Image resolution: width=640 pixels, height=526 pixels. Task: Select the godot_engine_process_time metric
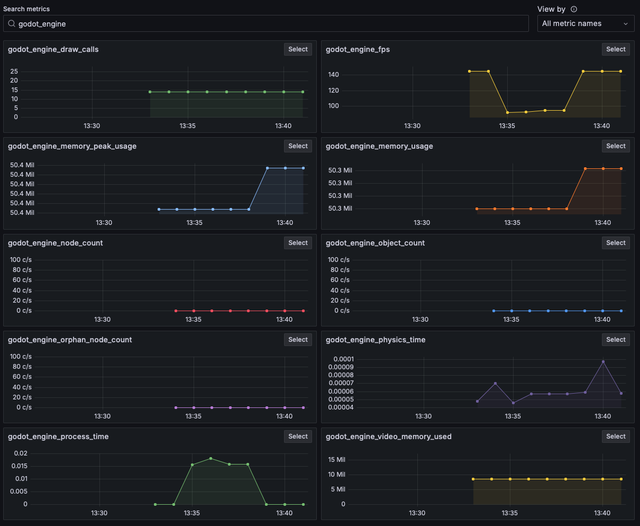298,436
